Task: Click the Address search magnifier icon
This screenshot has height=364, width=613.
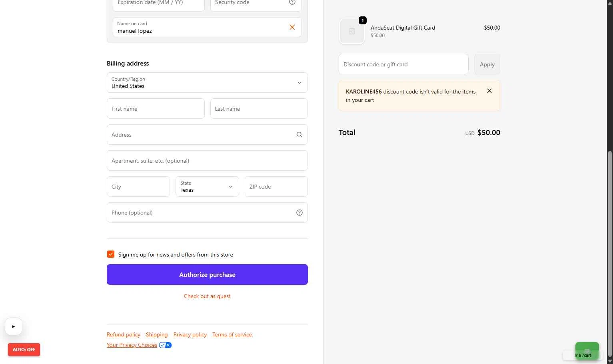Action: (299, 135)
